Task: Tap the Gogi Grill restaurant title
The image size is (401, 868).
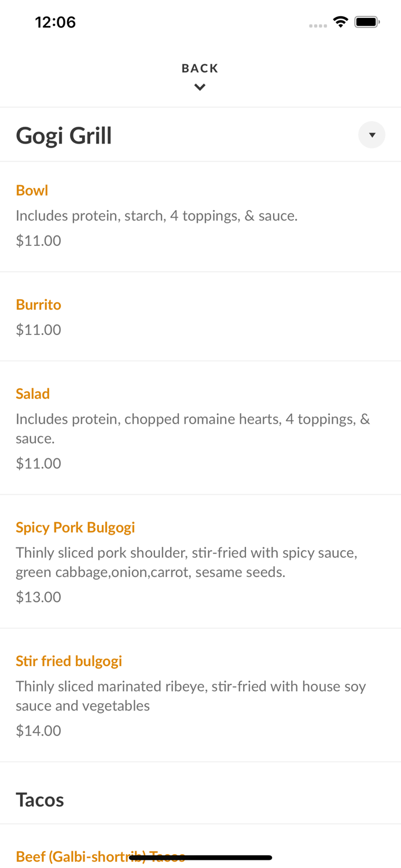Action: tap(64, 134)
